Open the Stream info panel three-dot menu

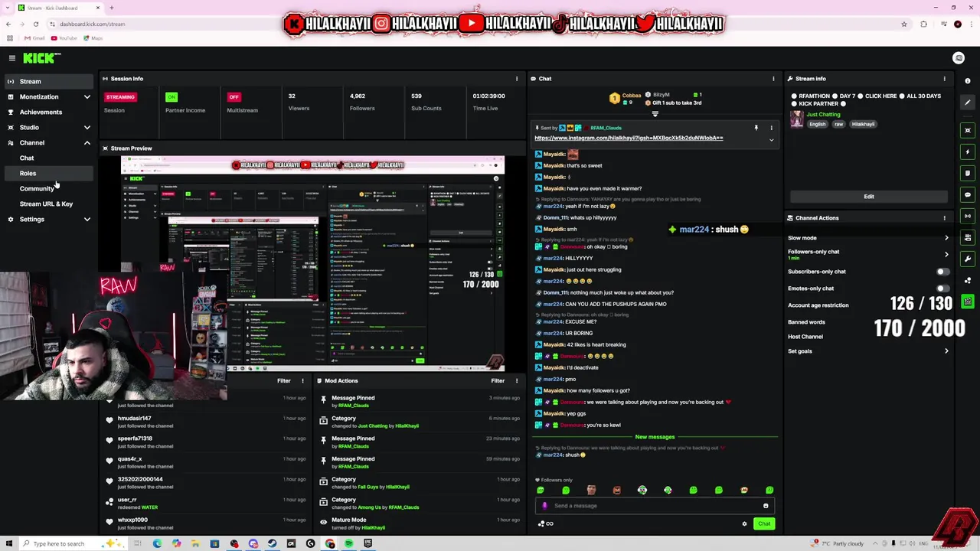[x=944, y=79]
